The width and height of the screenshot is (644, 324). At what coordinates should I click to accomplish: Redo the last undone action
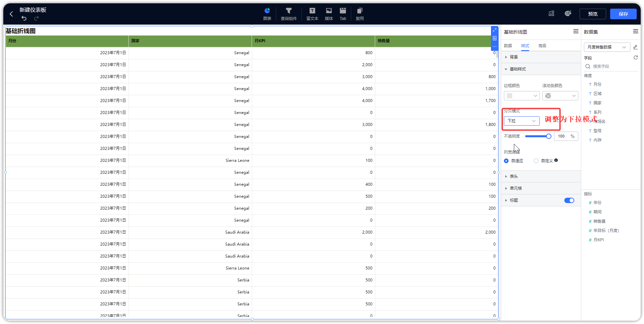tap(37, 18)
